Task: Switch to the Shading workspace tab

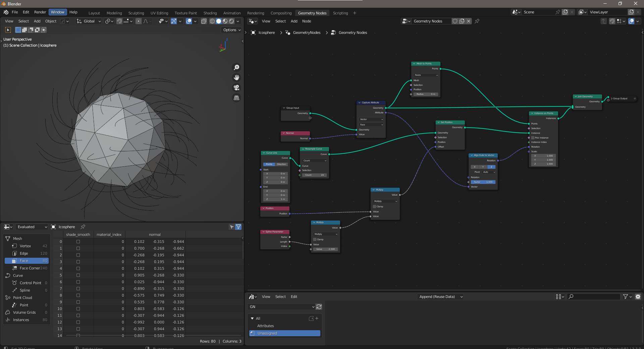Action: pyautogui.click(x=210, y=13)
